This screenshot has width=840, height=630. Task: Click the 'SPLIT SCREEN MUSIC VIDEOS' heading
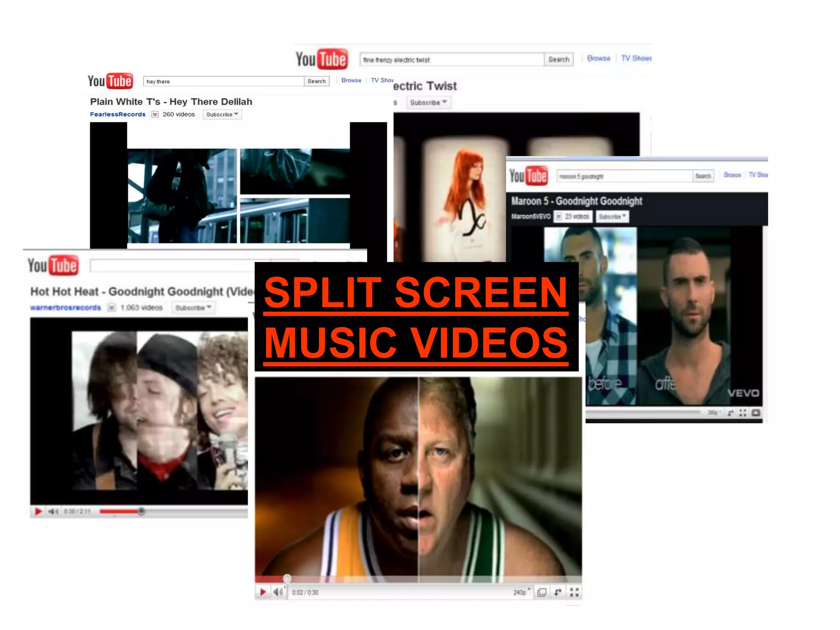point(416,317)
